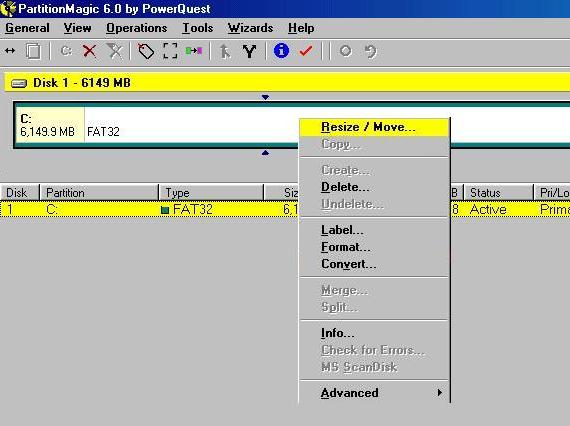The width and height of the screenshot is (570, 426).
Task: Click the red checkmark check-errors icon
Action: coord(306,51)
